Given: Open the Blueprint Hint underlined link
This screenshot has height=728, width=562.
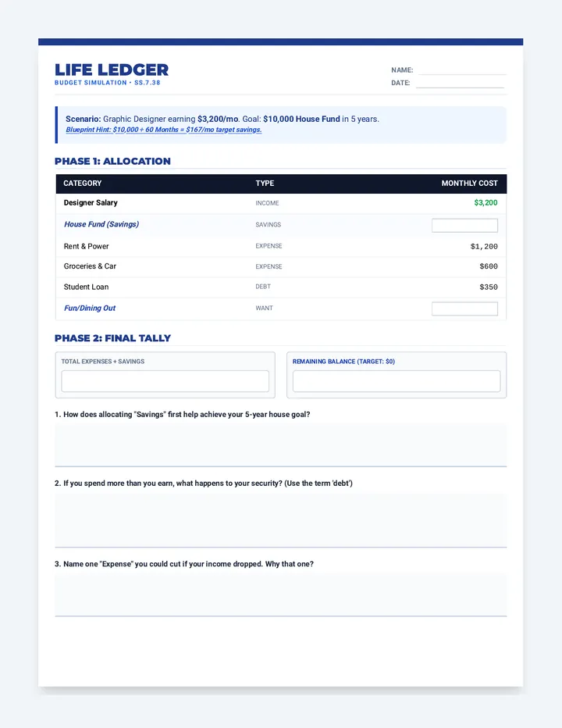Looking at the screenshot, I should pos(164,130).
